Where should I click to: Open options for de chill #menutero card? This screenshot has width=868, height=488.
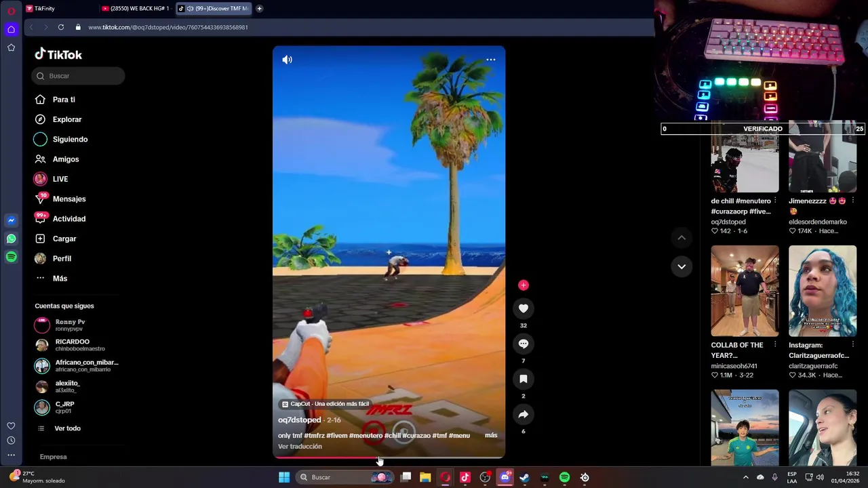(775, 201)
